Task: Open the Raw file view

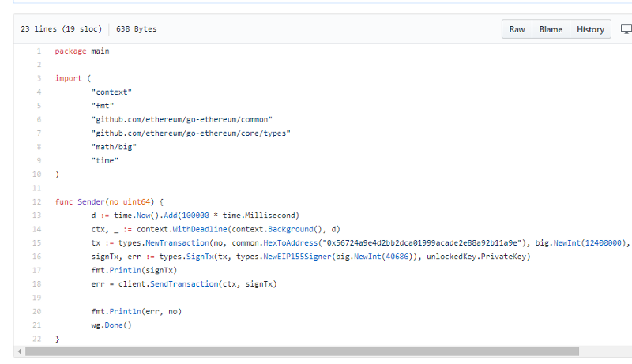Action: pyautogui.click(x=517, y=29)
